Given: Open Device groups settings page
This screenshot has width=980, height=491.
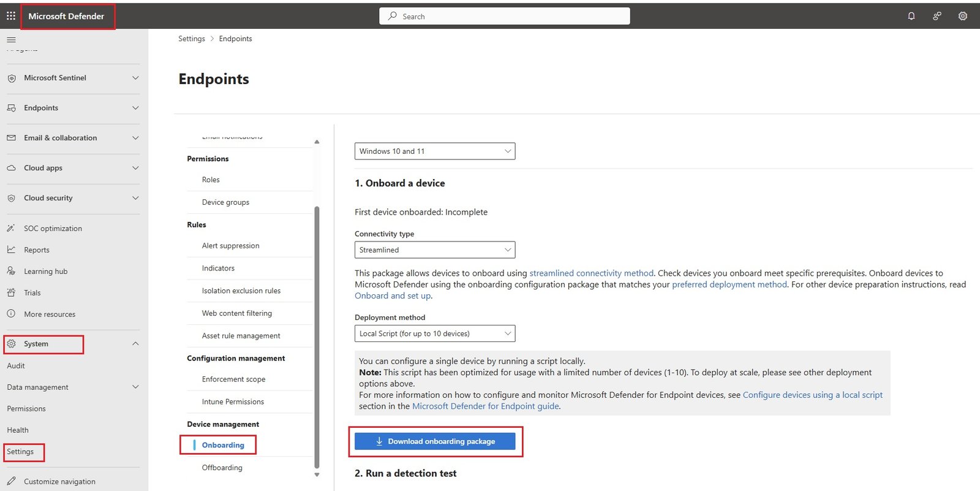Looking at the screenshot, I should click(225, 202).
